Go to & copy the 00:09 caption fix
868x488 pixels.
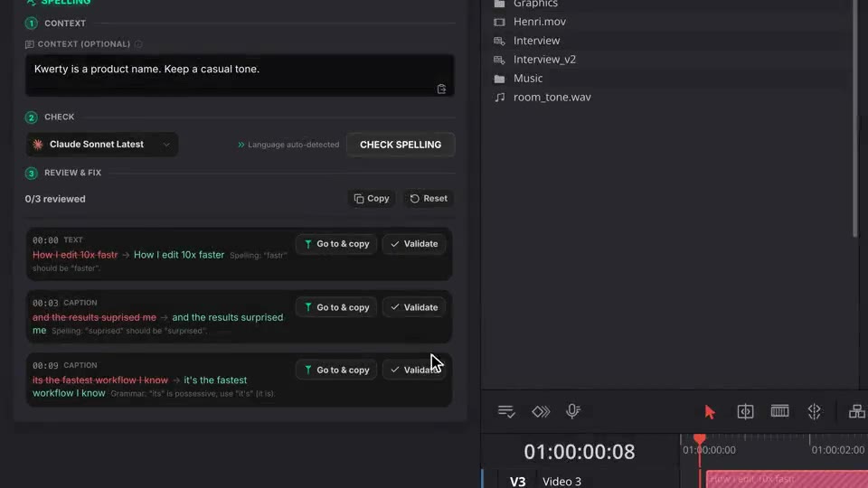[x=336, y=370]
